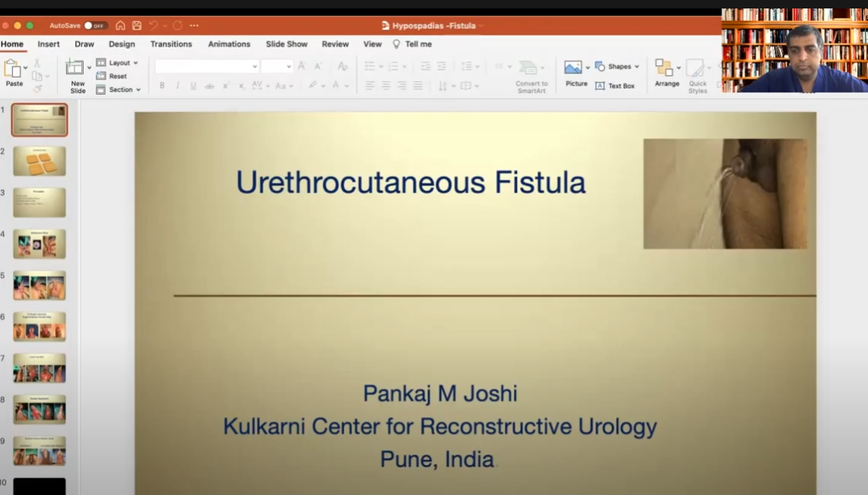The image size is (868, 495).
Task: Apply a numbered list
Action: 397,66
